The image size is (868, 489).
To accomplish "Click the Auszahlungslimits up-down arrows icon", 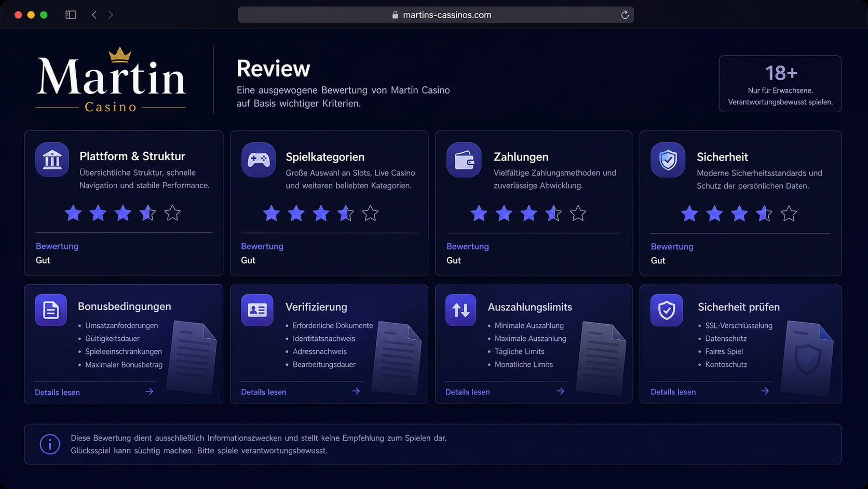I will pos(461,310).
